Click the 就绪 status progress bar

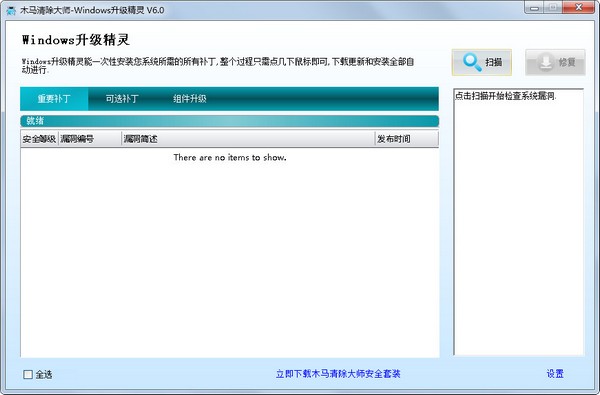230,121
